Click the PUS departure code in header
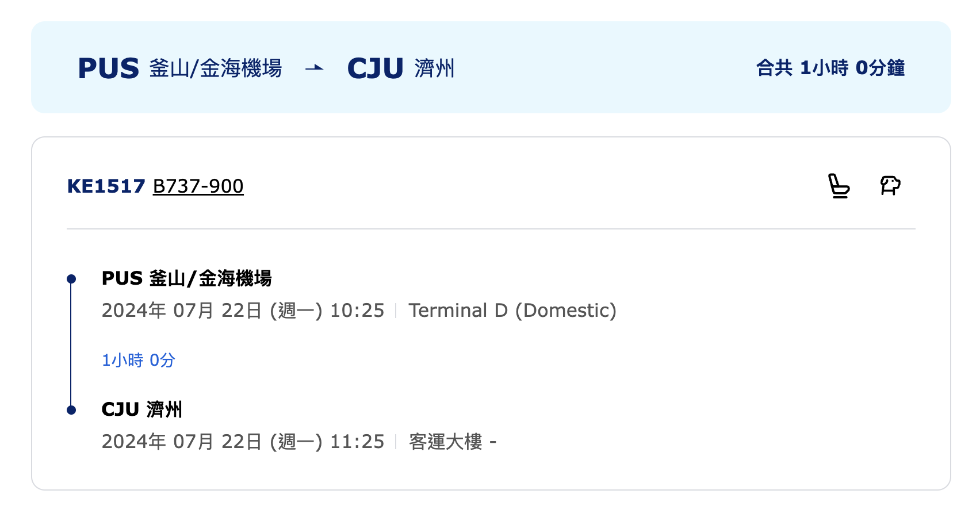This screenshot has width=980, height=513. coord(109,68)
